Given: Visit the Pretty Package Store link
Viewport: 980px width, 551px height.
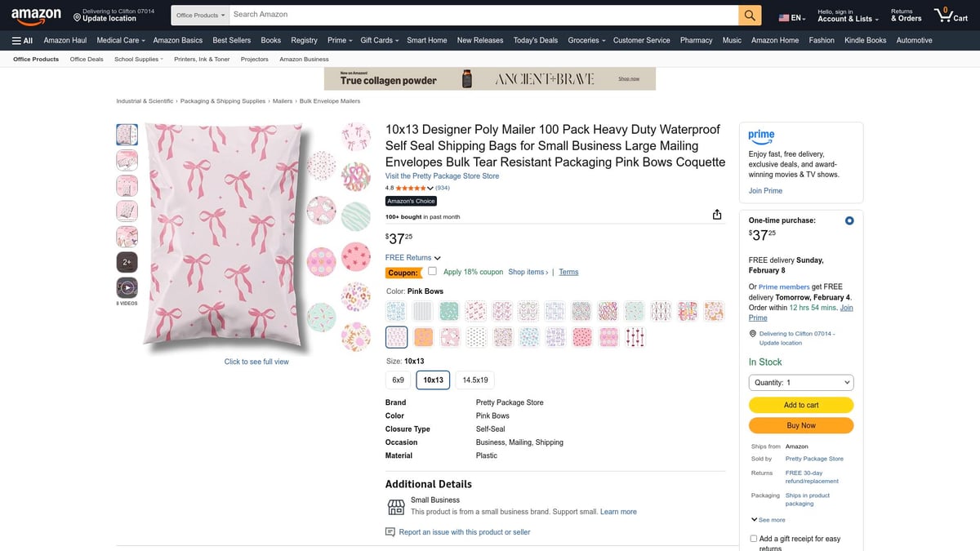Looking at the screenshot, I should [442, 176].
